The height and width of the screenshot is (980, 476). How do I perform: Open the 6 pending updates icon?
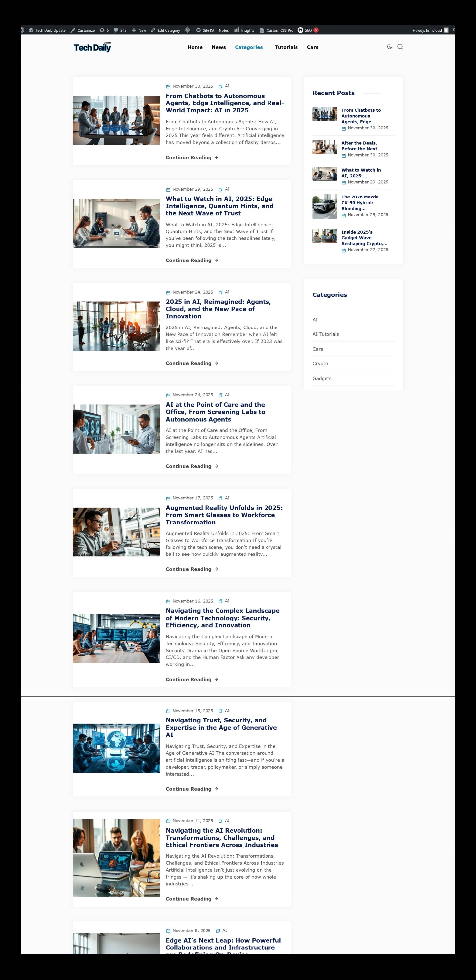click(x=104, y=30)
